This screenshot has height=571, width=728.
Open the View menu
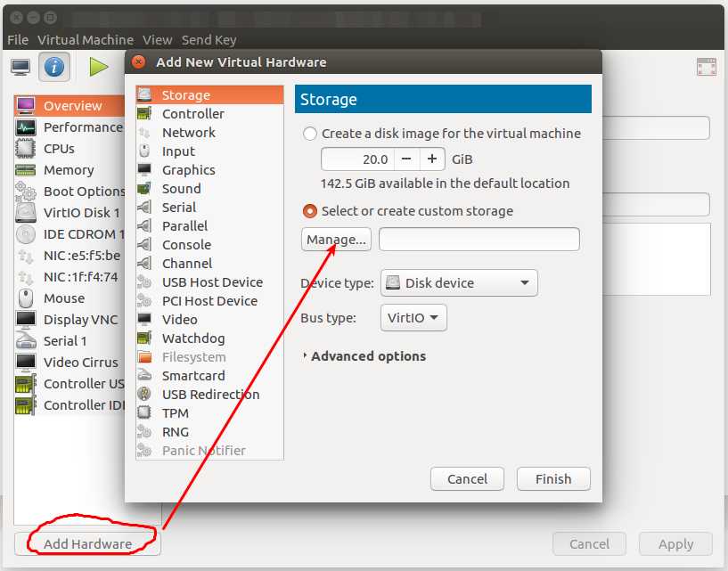click(158, 40)
